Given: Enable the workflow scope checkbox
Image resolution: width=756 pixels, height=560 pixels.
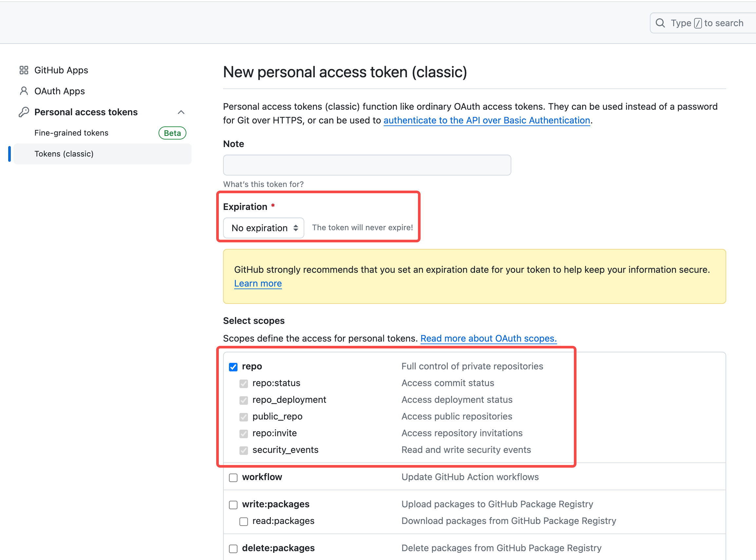Looking at the screenshot, I should pos(233,477).
